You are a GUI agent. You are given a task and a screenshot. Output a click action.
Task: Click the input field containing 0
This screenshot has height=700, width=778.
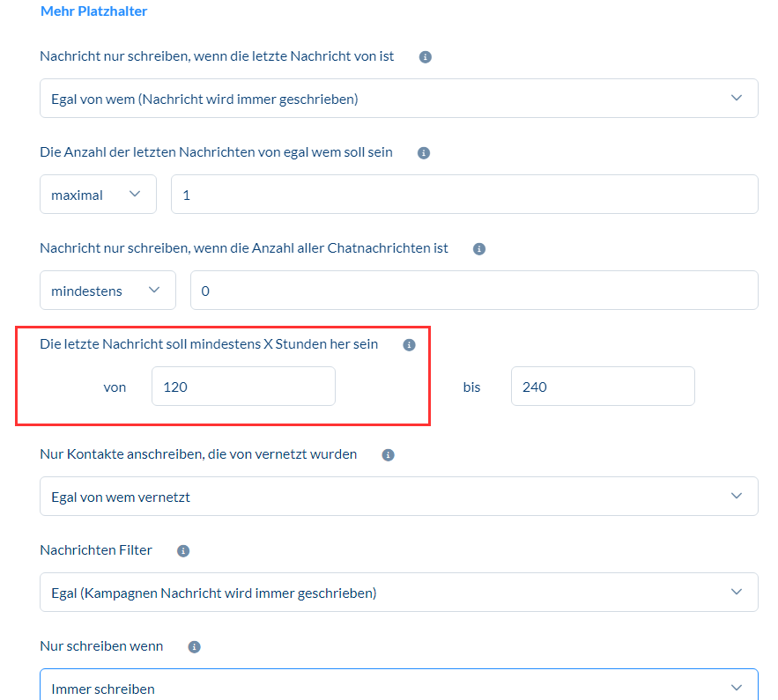474,291
